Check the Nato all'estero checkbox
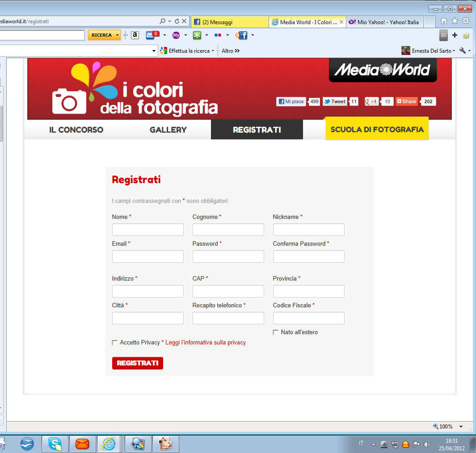 coord(276,332)
